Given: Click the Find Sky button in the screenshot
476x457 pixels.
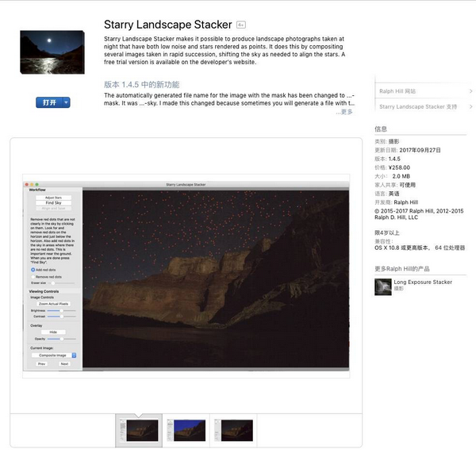Looking at the screenshot, I should (53, 203).
